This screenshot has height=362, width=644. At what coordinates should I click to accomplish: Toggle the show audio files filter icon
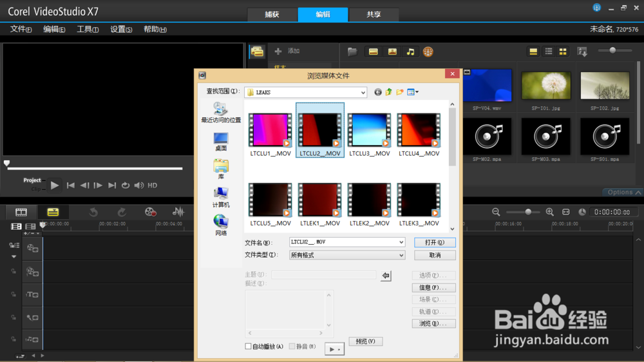(x=410, y=52)
